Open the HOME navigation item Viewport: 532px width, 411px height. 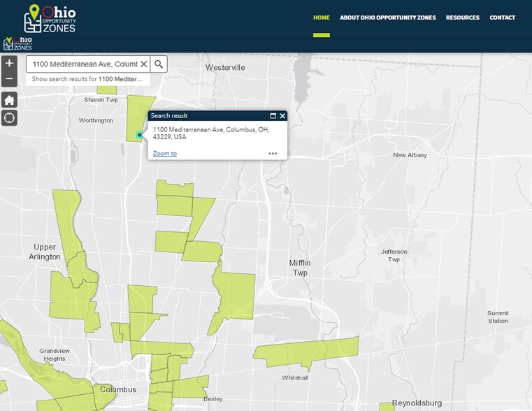coord(321,17)
